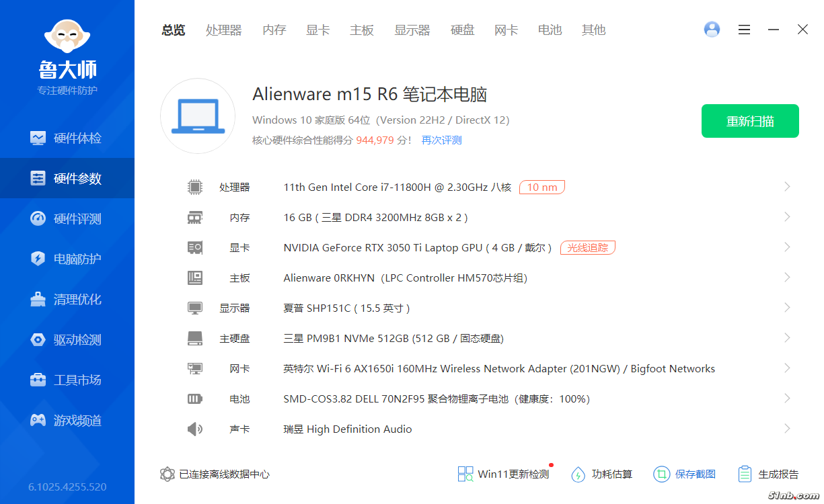The image size is (824, 504).
Task: Click the 再次评测 link
Action: [x=441, y=140]
